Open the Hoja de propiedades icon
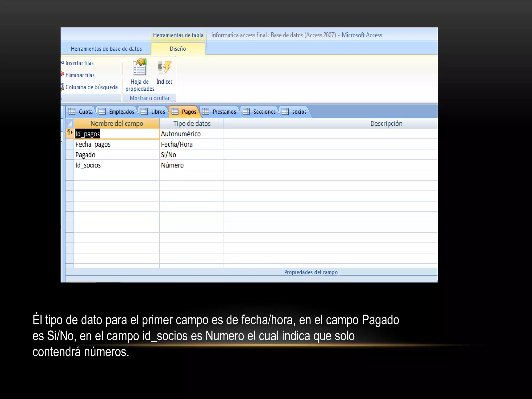The image size is (532, 399). click(139, 67)
